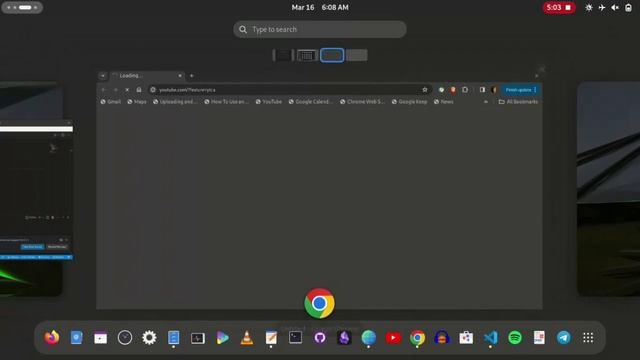Open the Clocks app in the dock
640x360 pixels.
pyautogui.click(x=125, y=338)
